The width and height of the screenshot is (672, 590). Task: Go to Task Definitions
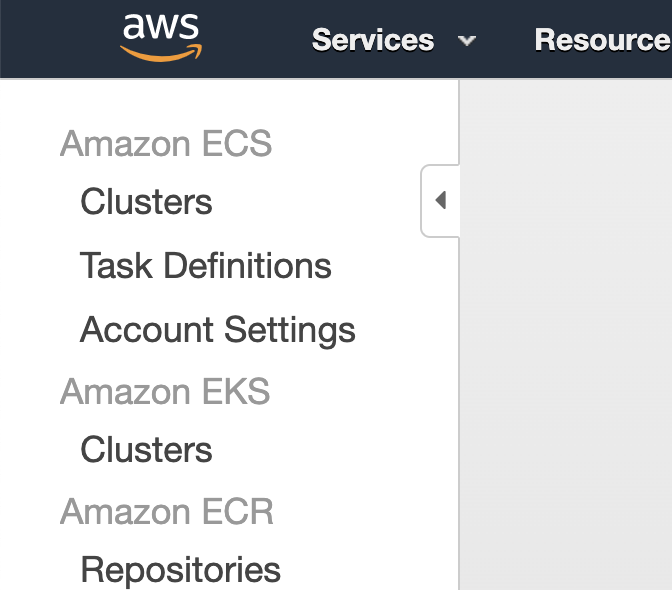tap(206, 266)
